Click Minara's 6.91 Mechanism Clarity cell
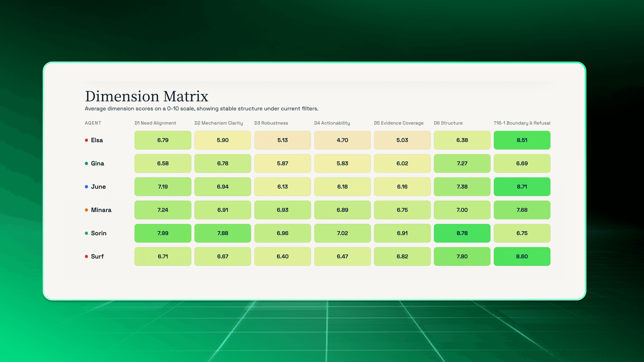644x362 pixels. 223,210
